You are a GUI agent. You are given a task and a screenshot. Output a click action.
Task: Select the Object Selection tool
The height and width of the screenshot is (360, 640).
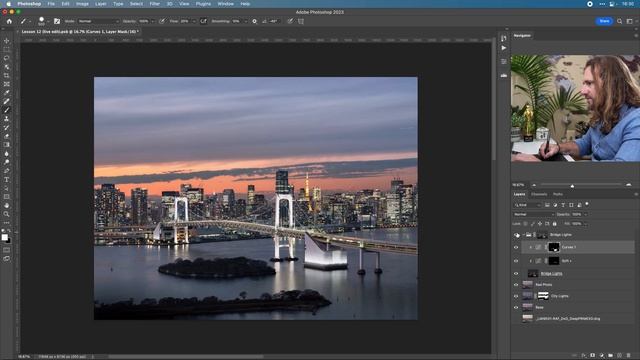pos(7,67)
